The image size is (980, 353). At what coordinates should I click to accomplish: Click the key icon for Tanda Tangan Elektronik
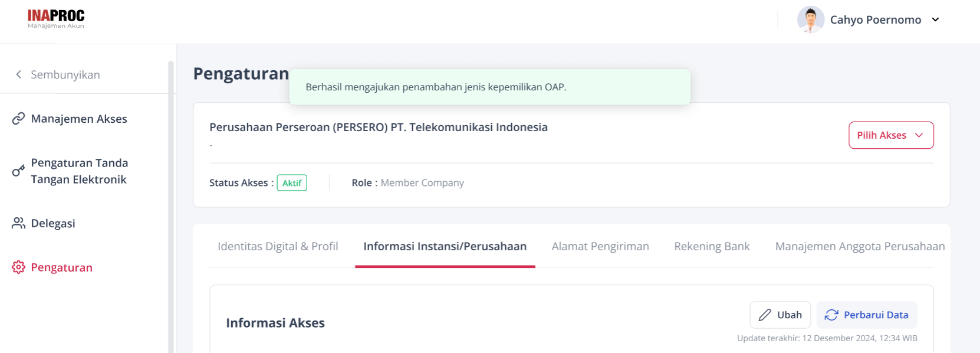click(x=18, y=171)
